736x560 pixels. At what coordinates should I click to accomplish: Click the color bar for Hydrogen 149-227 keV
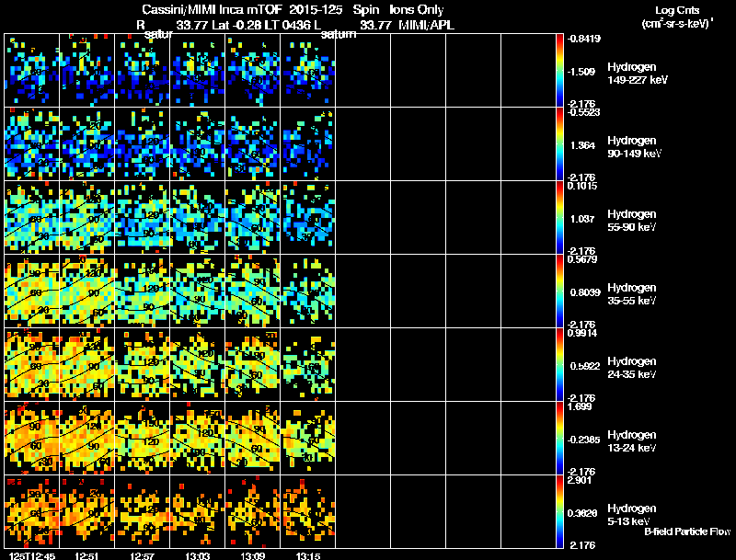pyautogui.click(x=561, y=70)
